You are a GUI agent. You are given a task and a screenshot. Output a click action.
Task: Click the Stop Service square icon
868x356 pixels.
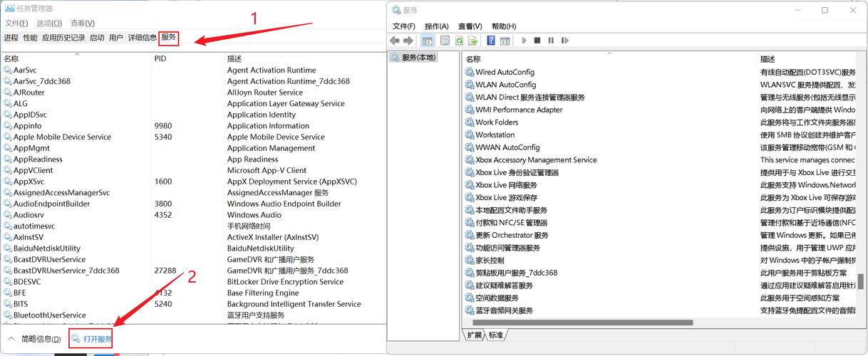pyautogui.click(x=537, y=41)
